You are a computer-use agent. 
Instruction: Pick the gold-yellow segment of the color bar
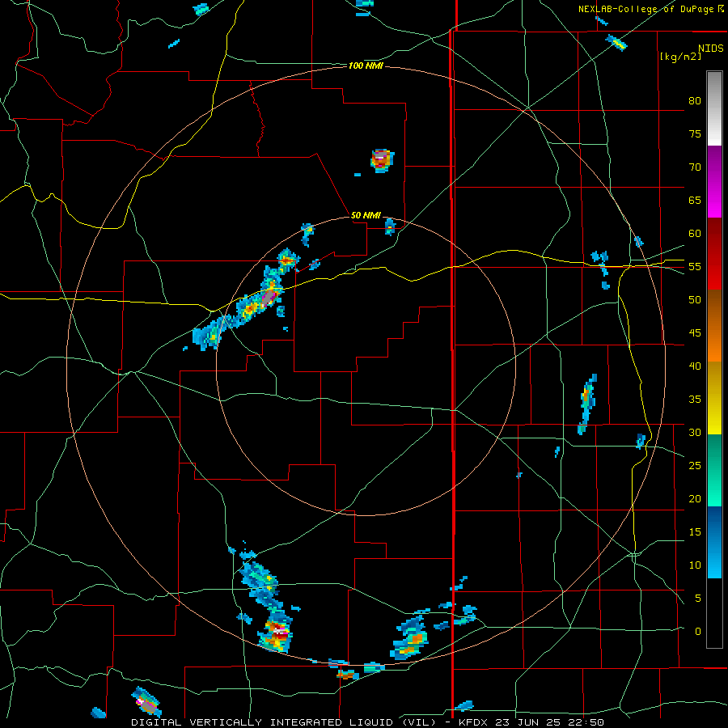(x=714, y=398)
